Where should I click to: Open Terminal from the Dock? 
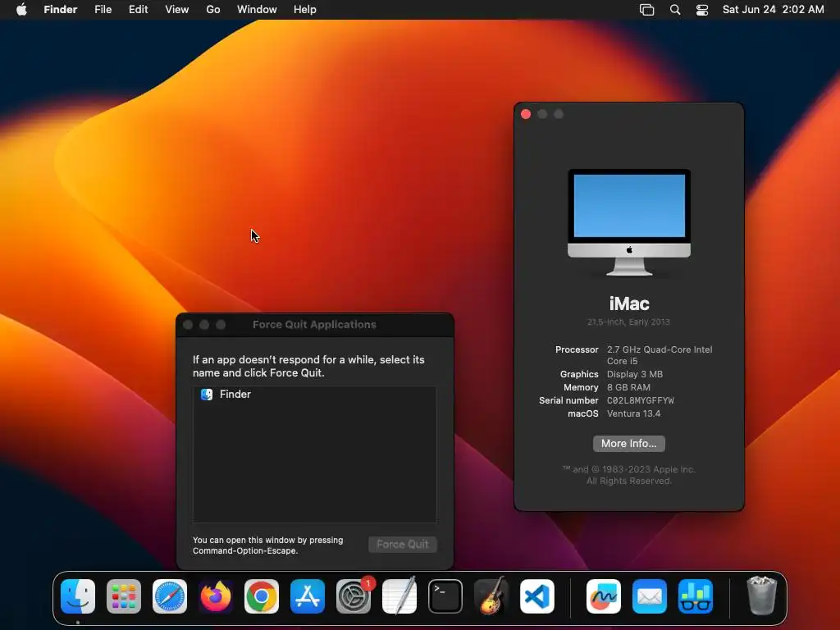click(x=445, y=596)
